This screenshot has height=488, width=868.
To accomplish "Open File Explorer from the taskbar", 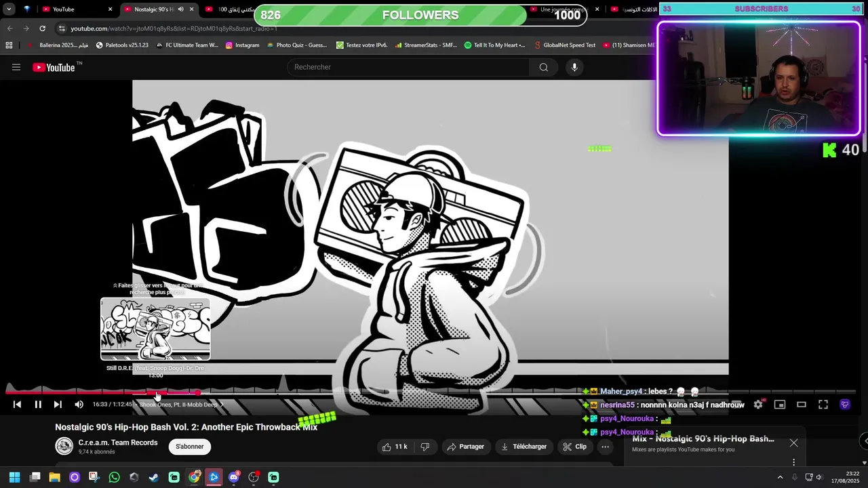I will 54,477.
